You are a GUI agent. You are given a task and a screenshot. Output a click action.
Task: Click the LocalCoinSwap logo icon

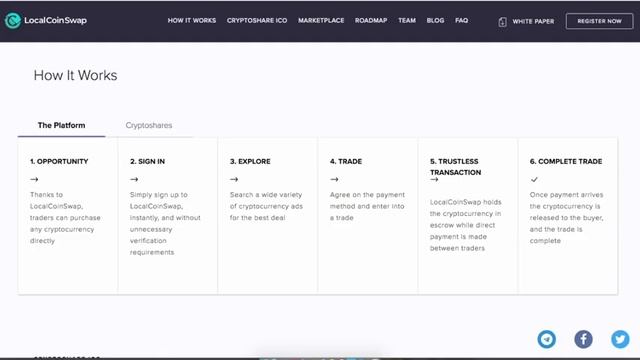pos(13,20)
